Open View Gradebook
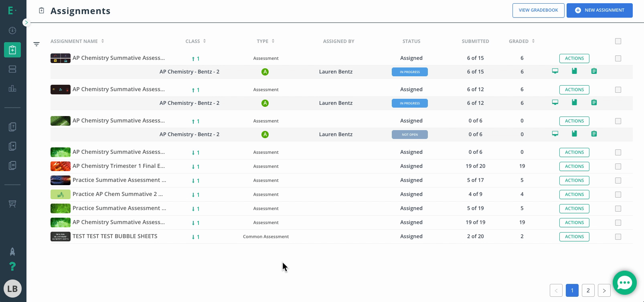The width and height of the screenshot is (644, 302). click(x=538, y=10)
